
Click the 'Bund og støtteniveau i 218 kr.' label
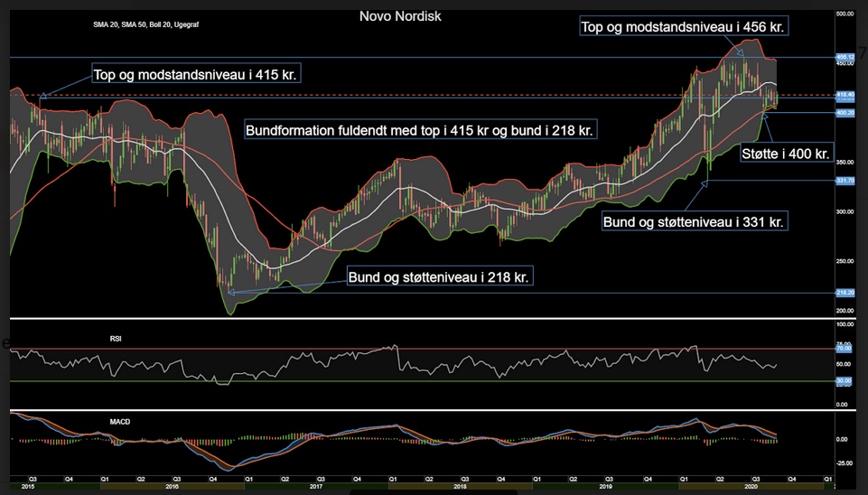tap(440, 276)
